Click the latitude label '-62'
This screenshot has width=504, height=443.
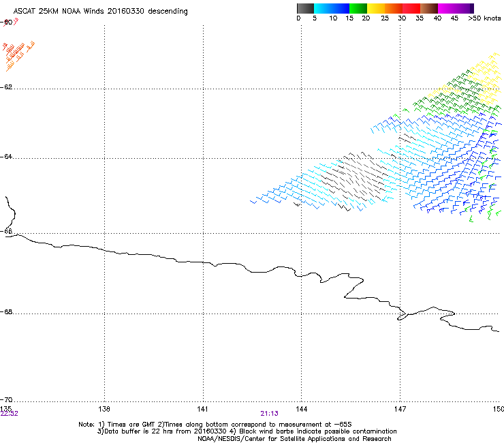[6, 87]
